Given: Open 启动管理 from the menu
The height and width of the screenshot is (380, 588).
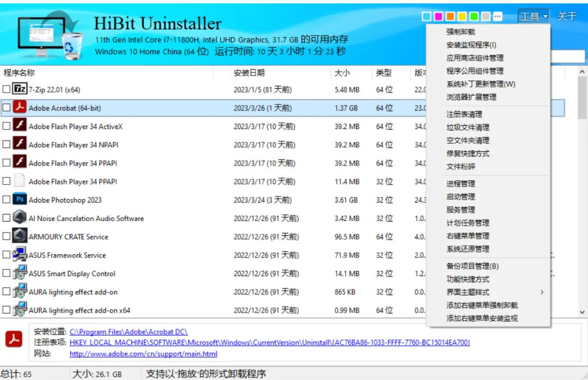Looking at the screenshot, I should tap(488, 197).
